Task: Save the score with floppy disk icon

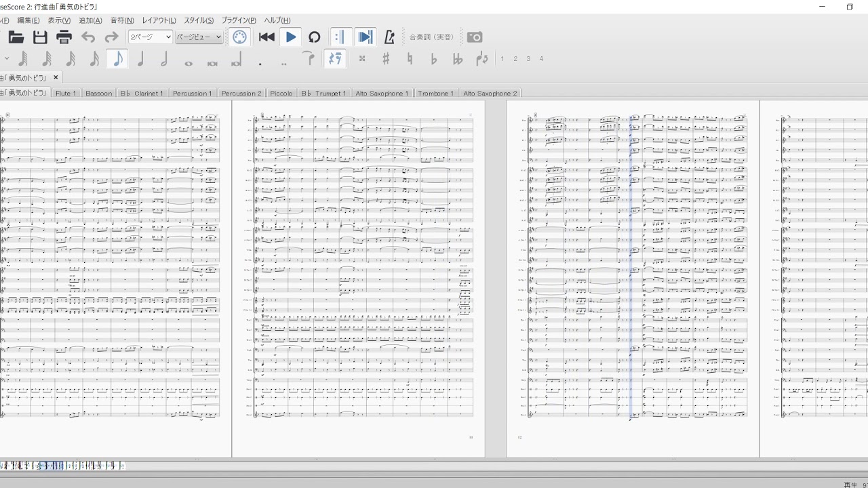Action: click(x=40, y=37)
